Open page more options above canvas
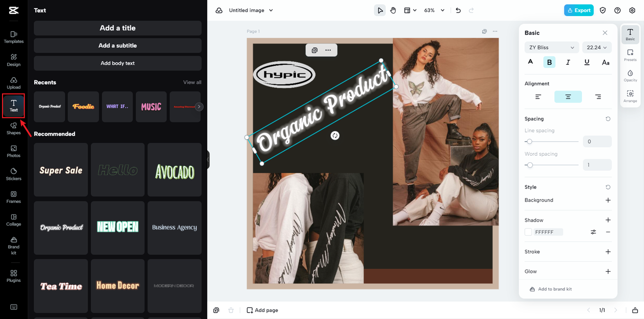Screen dimensions: 644x319 coord(495,31)
